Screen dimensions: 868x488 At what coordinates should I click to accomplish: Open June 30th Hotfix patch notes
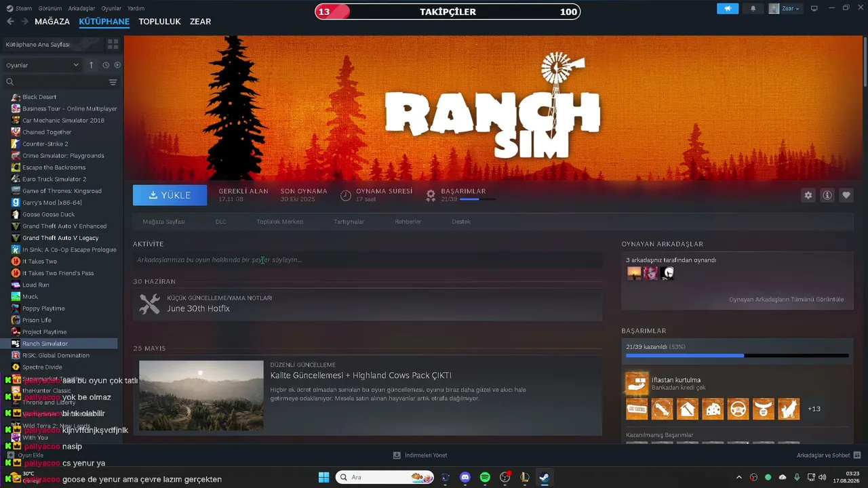tap(368, 304)
